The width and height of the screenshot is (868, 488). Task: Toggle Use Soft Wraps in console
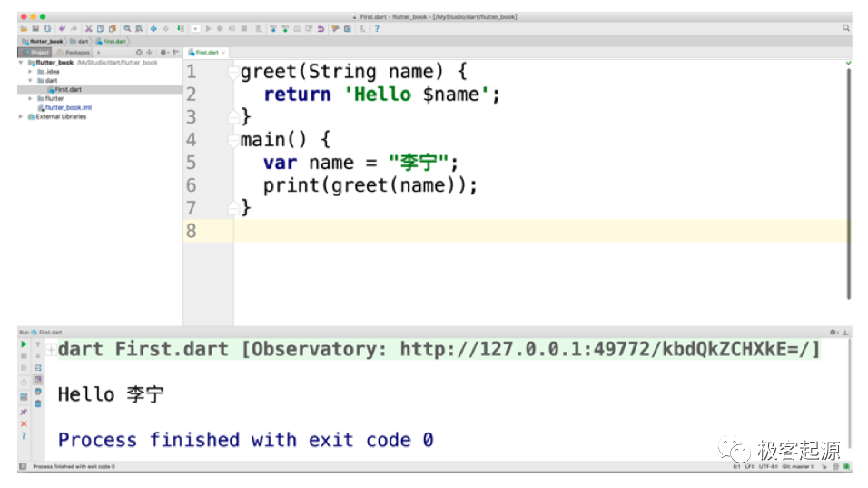pyautogui.click(x=38, y=368)
